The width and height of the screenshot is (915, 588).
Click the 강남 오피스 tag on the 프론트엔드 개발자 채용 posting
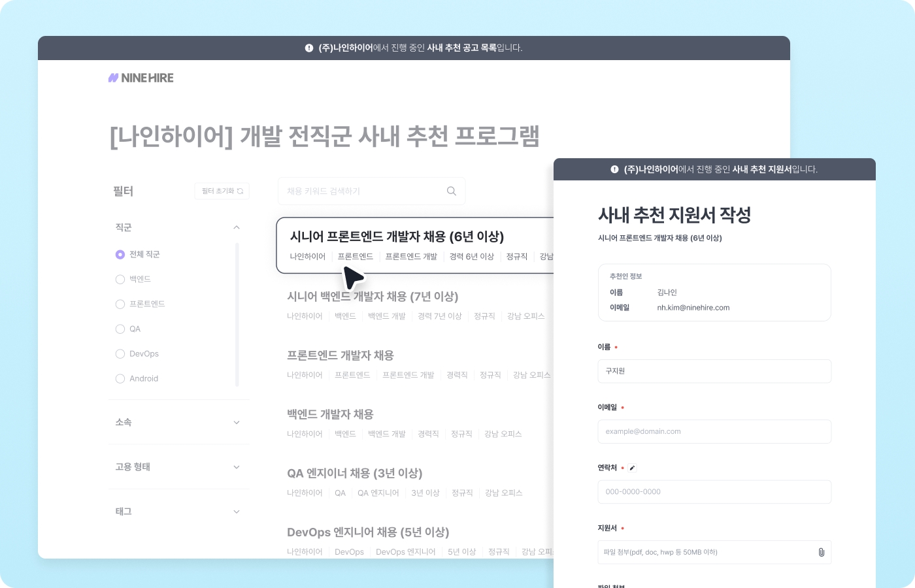pyautogui.click(x=532, y=375)
